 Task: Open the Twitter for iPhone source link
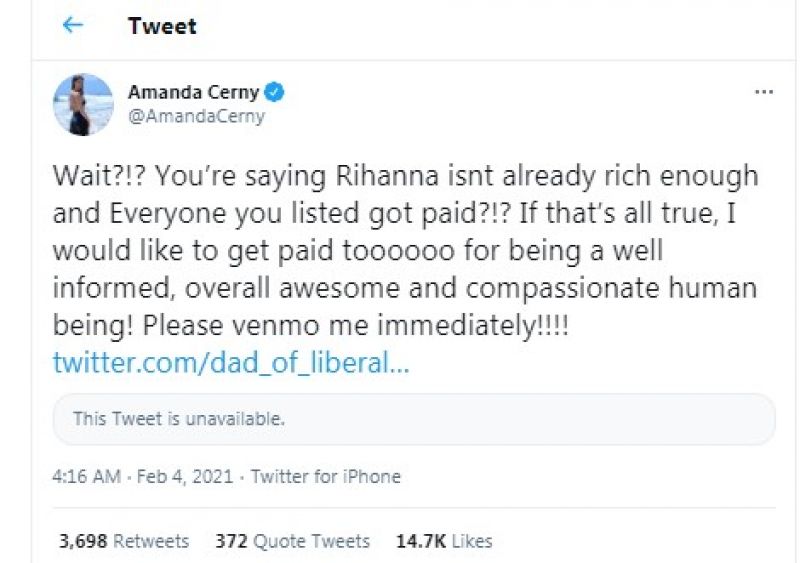(x=325, y=477)
